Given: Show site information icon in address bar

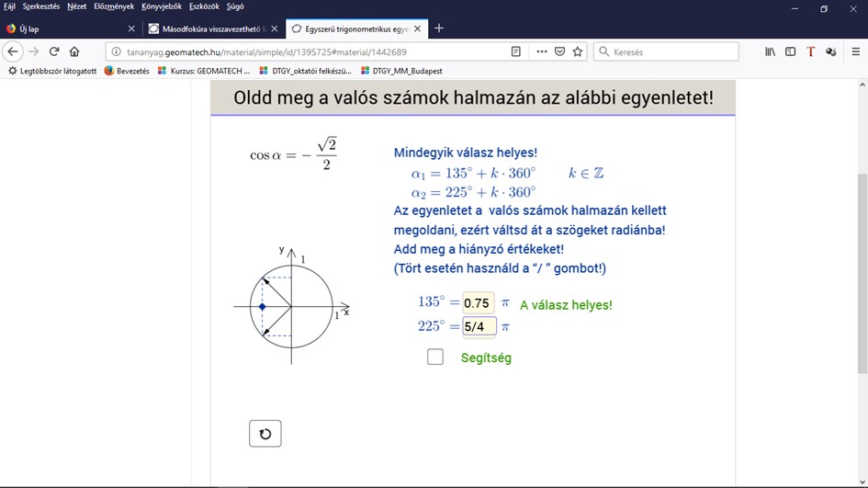Looking at the screenshot, I should click(x=116, y=51).
